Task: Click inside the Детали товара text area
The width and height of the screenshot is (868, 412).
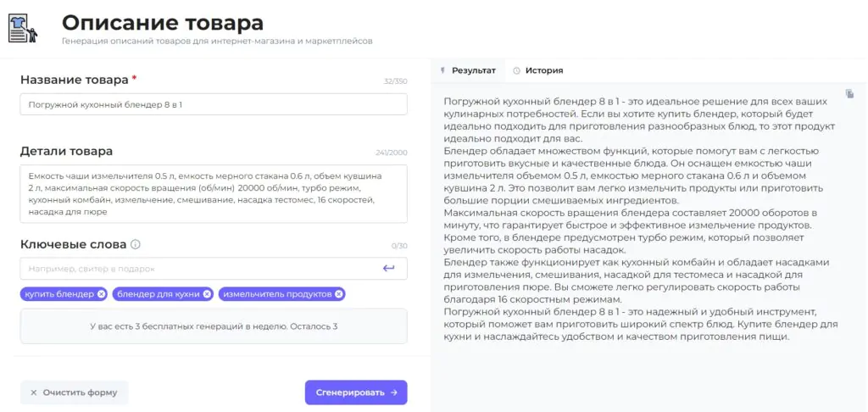Action: tap(214, 193)
